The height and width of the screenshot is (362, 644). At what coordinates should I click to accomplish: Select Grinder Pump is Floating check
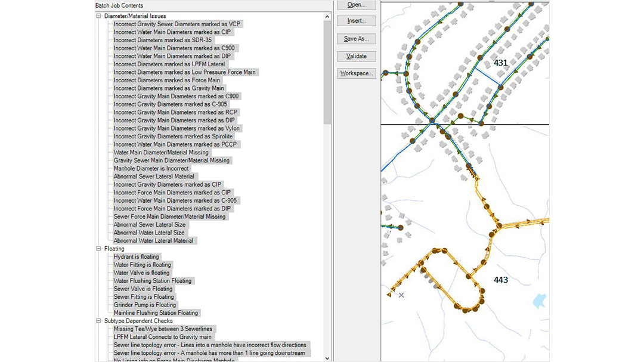(144, 305)
